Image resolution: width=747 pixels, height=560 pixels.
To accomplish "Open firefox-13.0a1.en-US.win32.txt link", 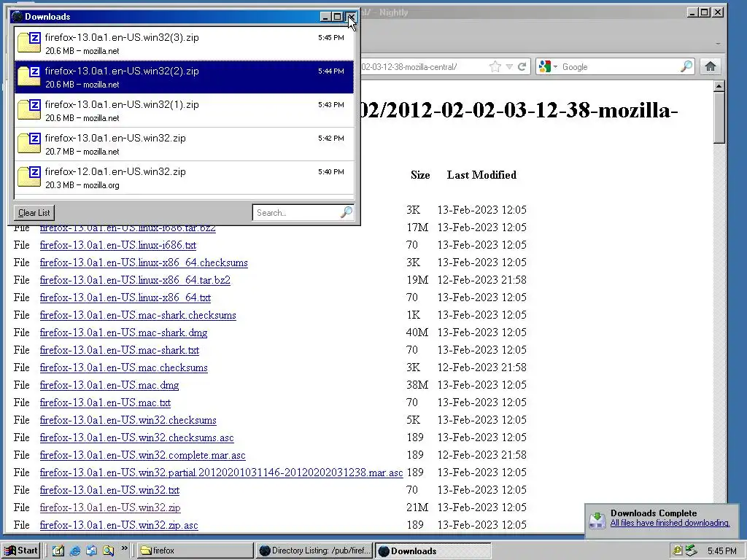I will (109, 490).
